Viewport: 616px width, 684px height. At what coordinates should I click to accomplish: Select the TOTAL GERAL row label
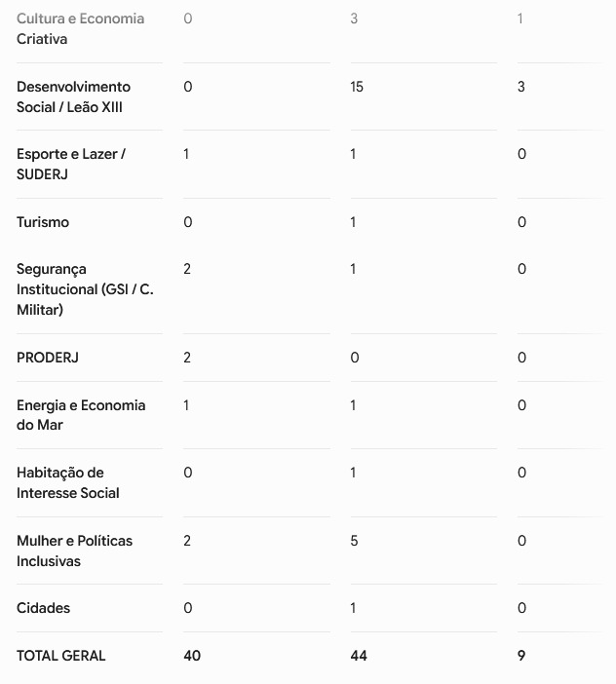coord(61,656)
